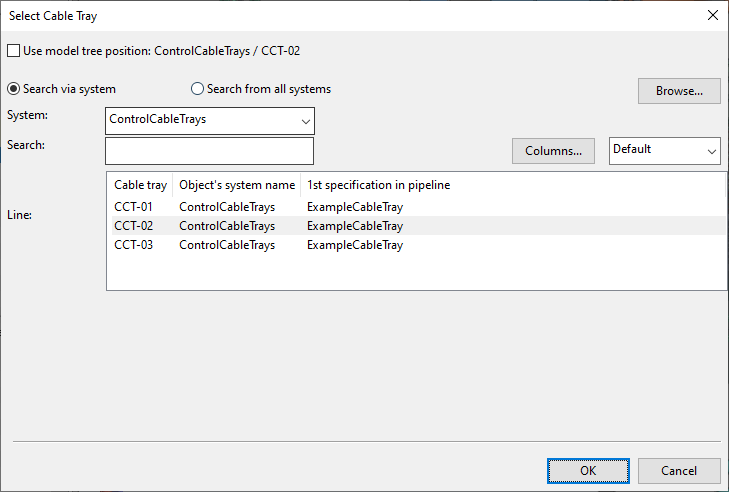Sort by the Cable tray column header
The width and height of the screenshot is (729, 492).
tap(140, 185)
